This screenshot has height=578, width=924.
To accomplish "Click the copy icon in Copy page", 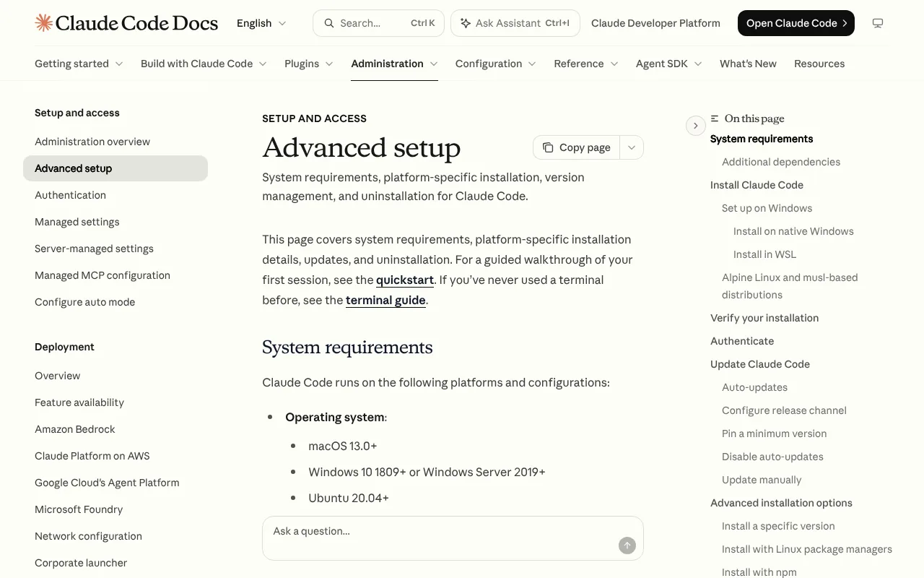I will (548, 147).
